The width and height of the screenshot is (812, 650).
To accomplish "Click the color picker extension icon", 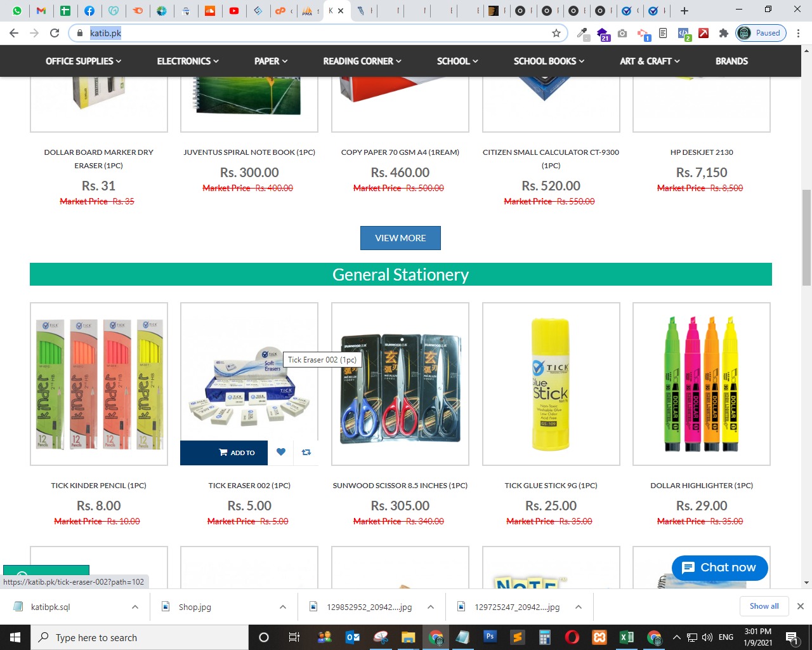I will [x=583, y=33].
